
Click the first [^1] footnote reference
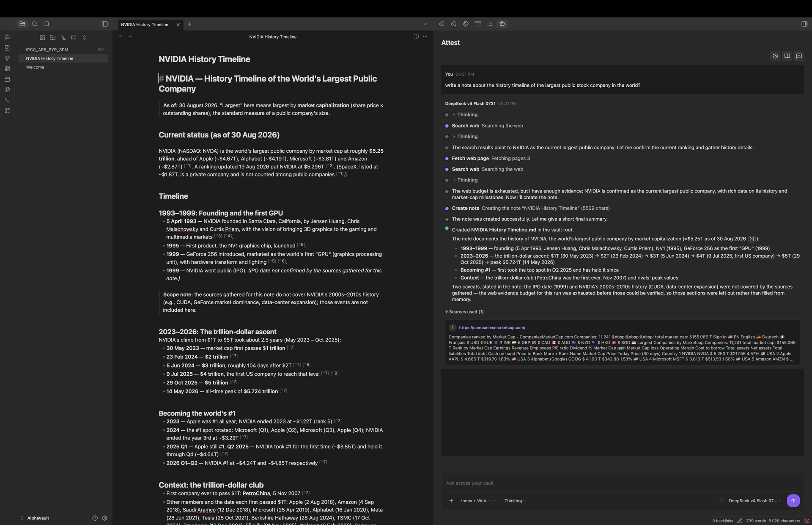(x=188, y=166)
